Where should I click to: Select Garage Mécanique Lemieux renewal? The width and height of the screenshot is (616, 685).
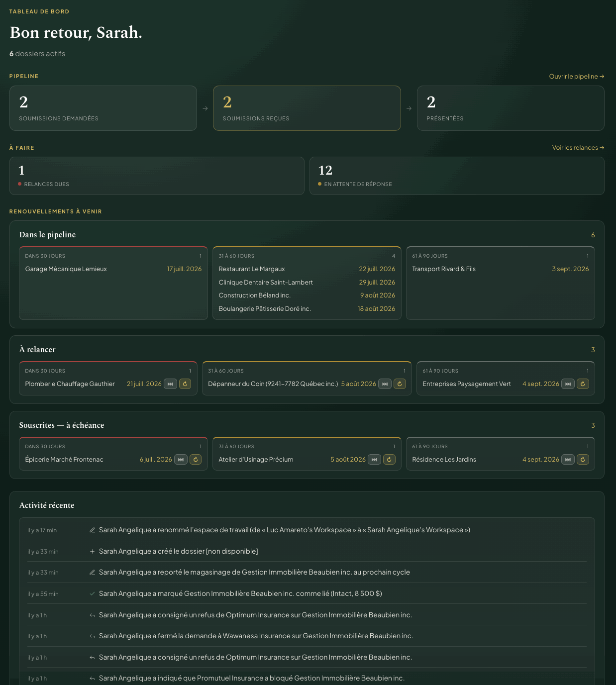(113, 269)
